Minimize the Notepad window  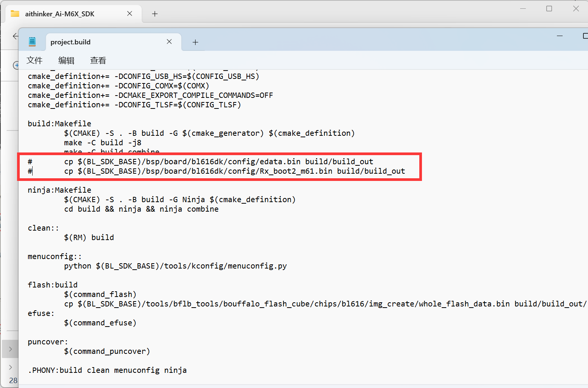tap(560, 36)
